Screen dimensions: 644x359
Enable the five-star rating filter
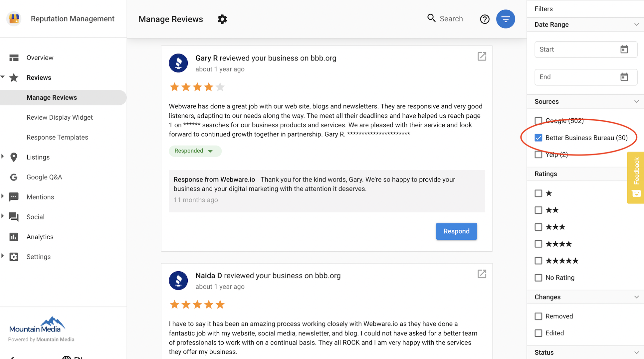538,261
